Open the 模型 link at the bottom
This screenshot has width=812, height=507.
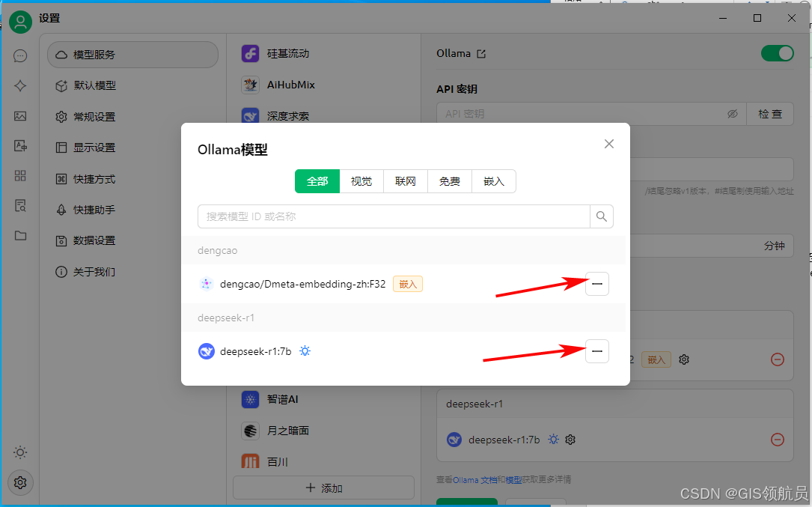click(x=513, y=480)
